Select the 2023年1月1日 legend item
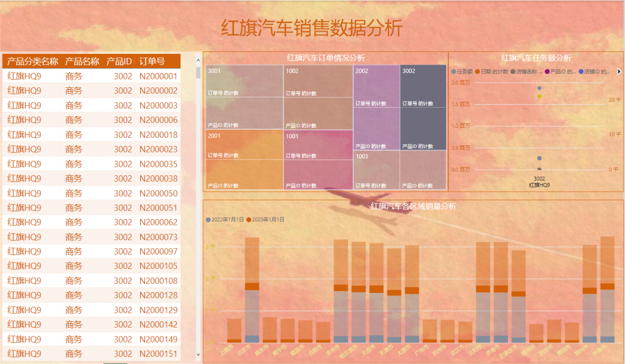This screenshot has height=364, width=625. [265, 219]
